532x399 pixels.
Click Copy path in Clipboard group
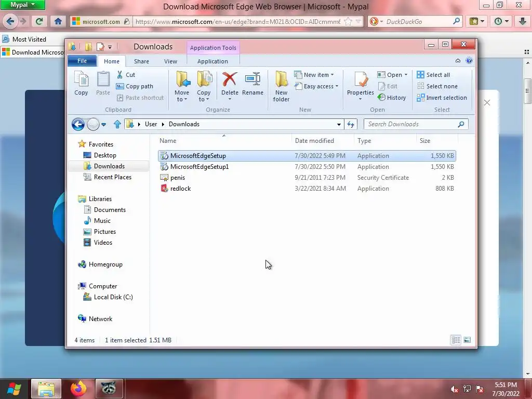(x=135, y=86)
